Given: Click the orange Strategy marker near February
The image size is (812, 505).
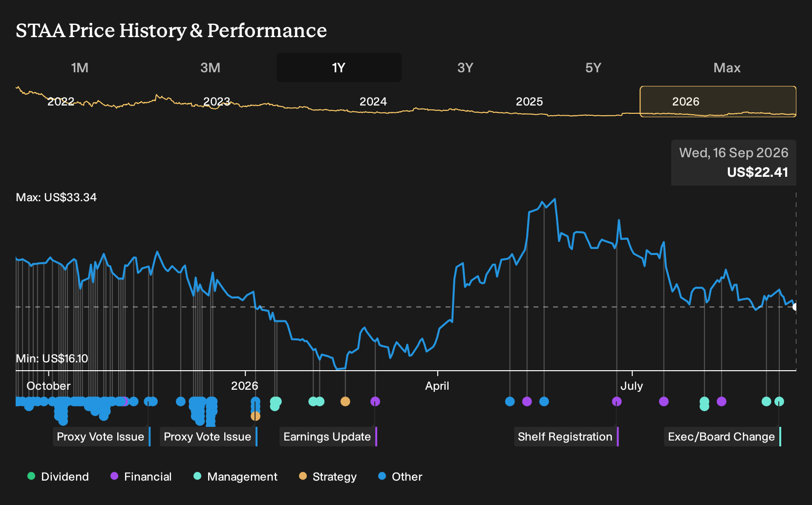Looking at the screenshot, I should pyautogui.click(x=345, y=401).
